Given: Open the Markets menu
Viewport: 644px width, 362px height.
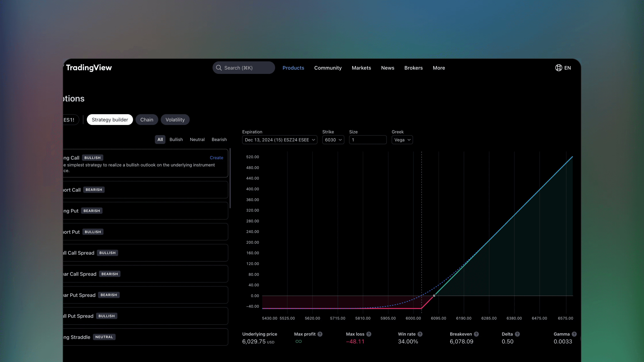Looking at the screenshot, I should [x=361, y=68].
